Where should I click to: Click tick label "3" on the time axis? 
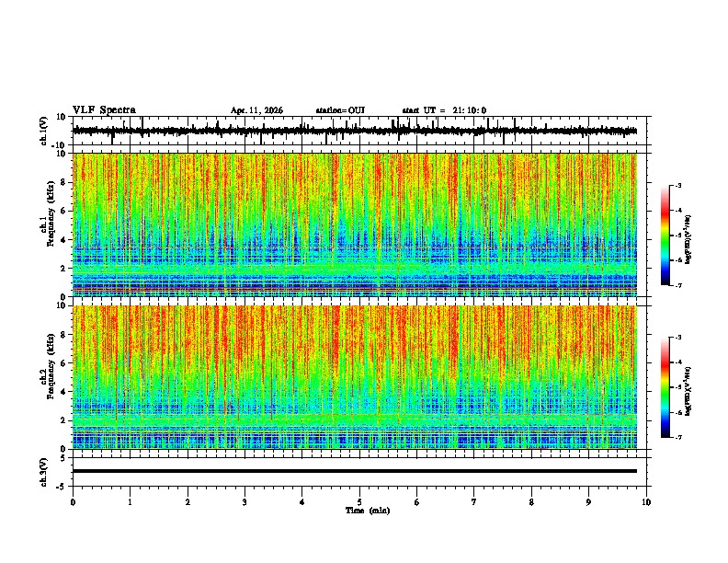click(x=245, y=502)
